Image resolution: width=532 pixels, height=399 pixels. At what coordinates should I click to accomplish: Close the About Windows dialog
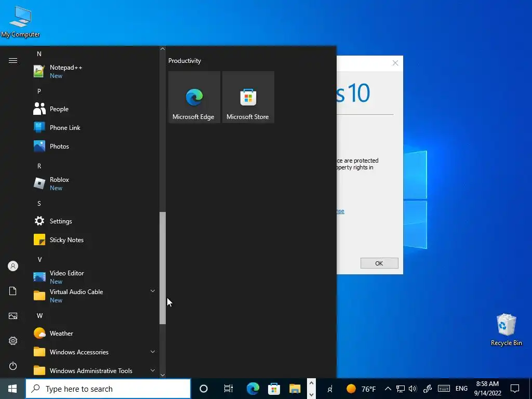pyautogui.click(x=395, y=63)
